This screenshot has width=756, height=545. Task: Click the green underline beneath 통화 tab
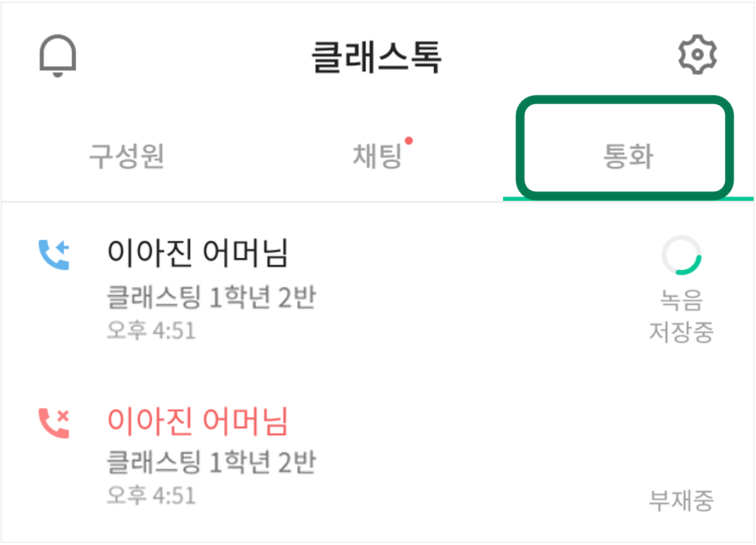pos(628,198)
